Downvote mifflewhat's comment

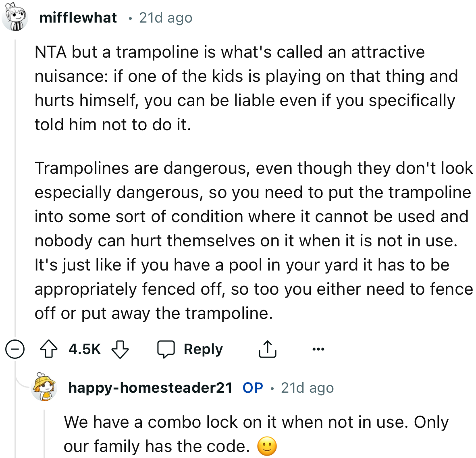point(121,350)
